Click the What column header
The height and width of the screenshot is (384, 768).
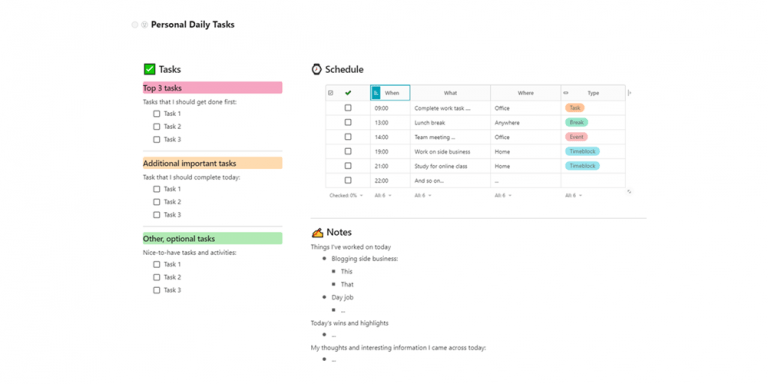pos(450,93)
